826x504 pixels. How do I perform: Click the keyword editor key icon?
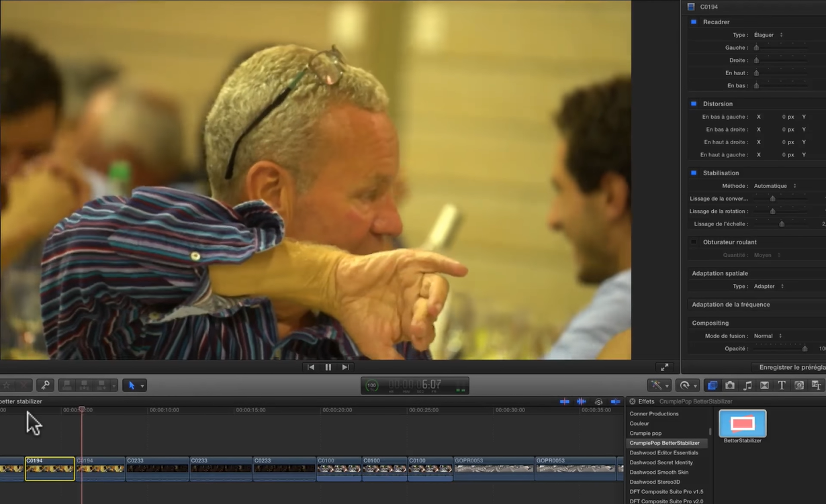pos(45,385)
